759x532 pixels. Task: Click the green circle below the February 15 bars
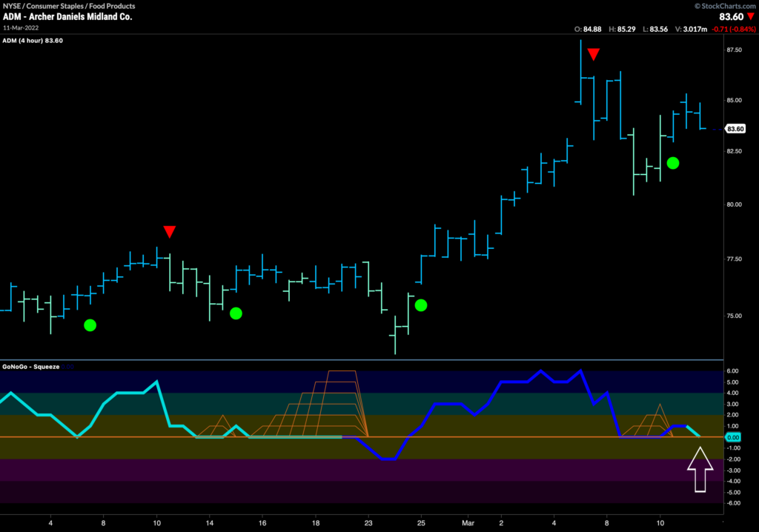[x=236, y=313]
